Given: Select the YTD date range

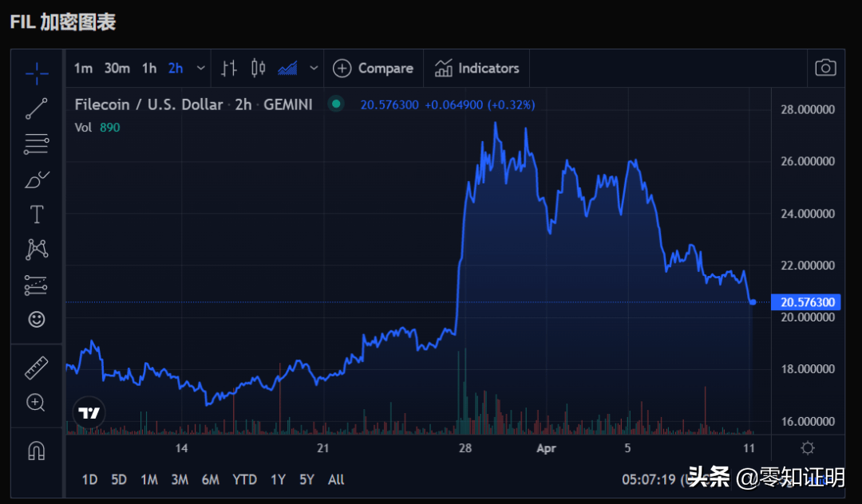Looking at the screenshot, I should (245, 480).
